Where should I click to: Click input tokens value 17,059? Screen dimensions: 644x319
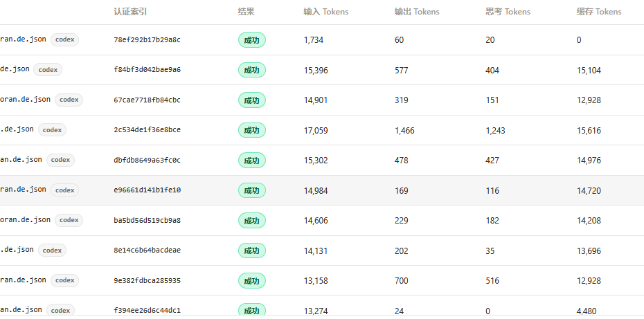[316, 131]
